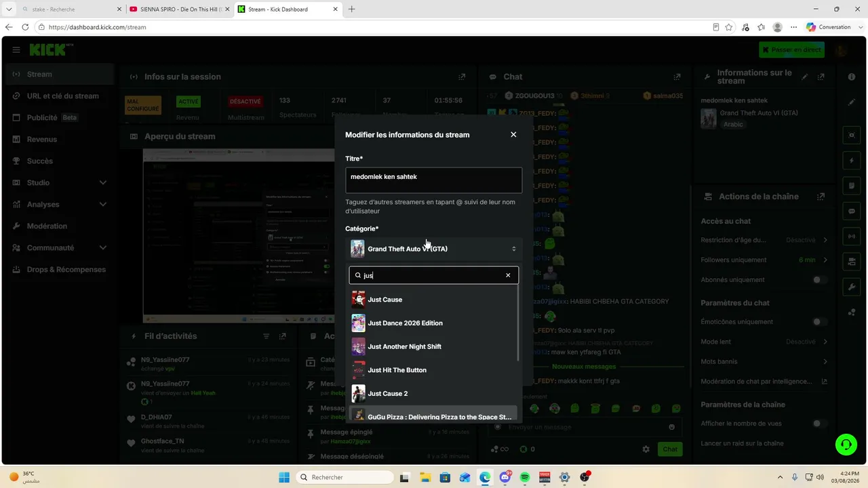Open the Stream sidebar page
Screen dimensions: 868x488
(x=58, y=75)
